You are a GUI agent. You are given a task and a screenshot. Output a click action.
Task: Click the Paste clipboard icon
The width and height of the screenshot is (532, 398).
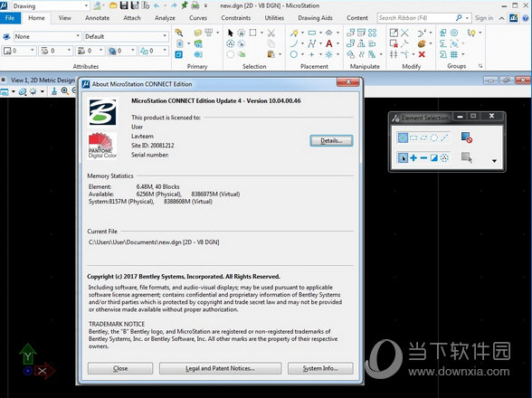click(271, 54)
